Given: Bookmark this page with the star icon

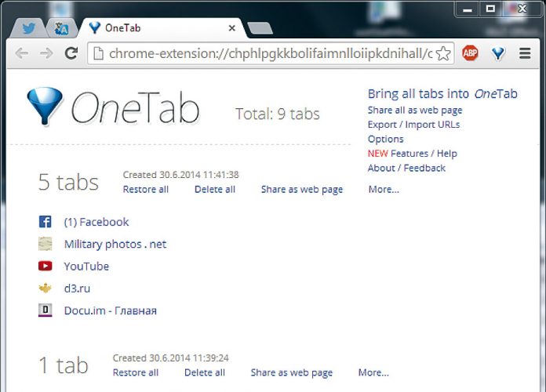Looking at the screenshot, I should (443, 53).
